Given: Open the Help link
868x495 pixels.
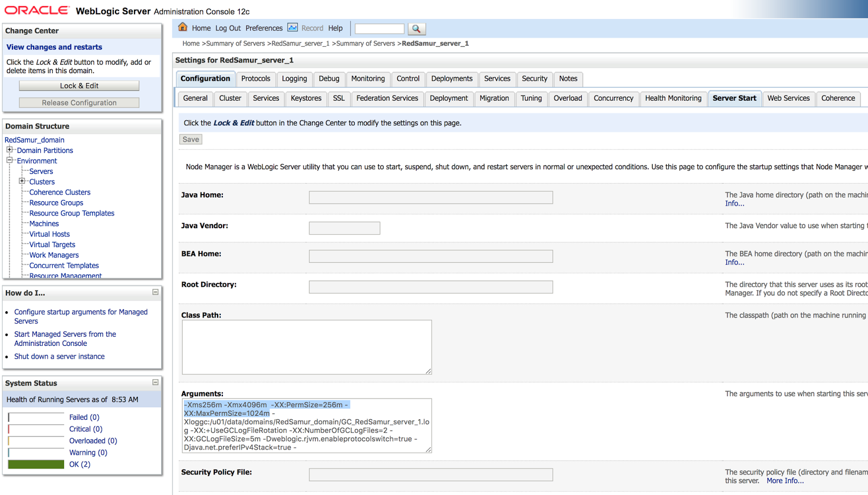Looking at the screenshot, I should click(335, 28).
